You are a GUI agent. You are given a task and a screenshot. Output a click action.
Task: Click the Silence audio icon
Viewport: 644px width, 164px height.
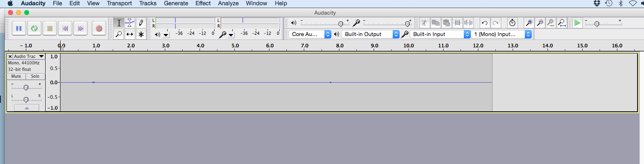pos(468,23)
